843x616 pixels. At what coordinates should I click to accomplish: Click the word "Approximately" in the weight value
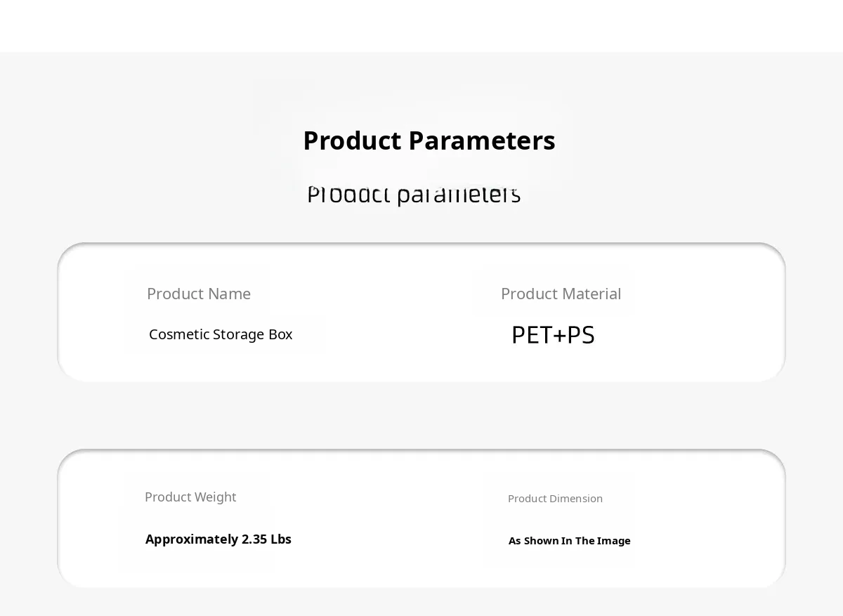click(x=191, y=539)
